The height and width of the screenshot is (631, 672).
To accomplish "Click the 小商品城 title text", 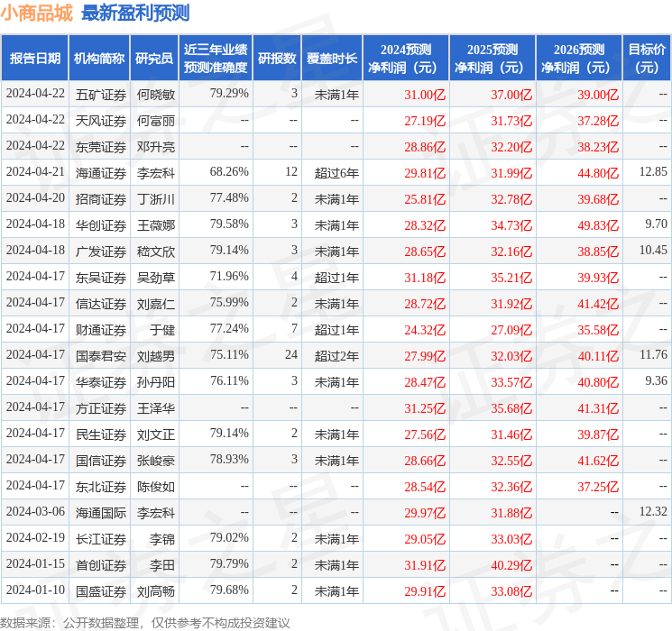I will pos(37,14).
